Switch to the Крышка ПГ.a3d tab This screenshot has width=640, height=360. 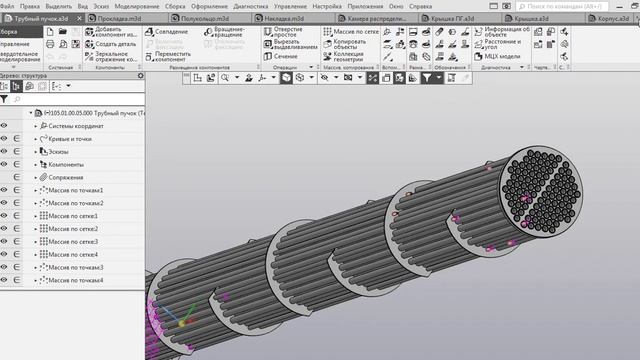(x=452, y=18)
